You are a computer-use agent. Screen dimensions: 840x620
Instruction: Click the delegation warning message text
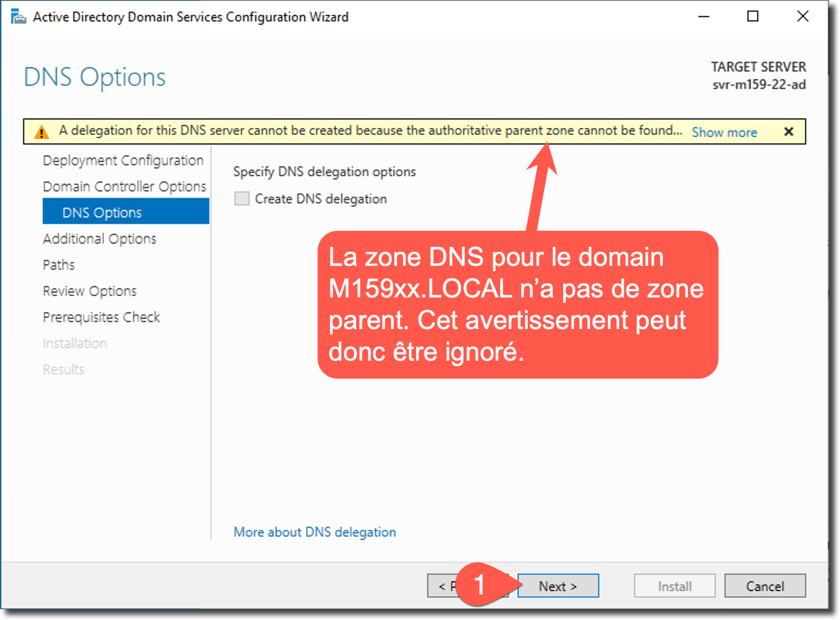point(370,131)
